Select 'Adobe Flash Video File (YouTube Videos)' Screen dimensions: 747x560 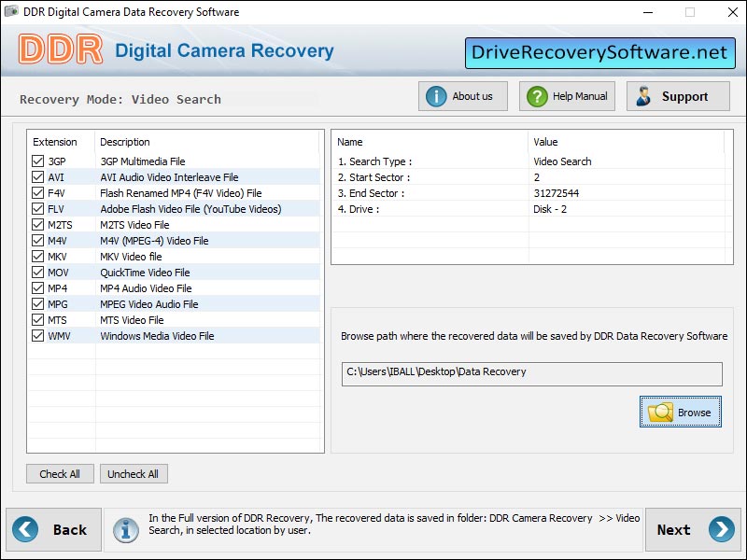[x=190, y=209]
